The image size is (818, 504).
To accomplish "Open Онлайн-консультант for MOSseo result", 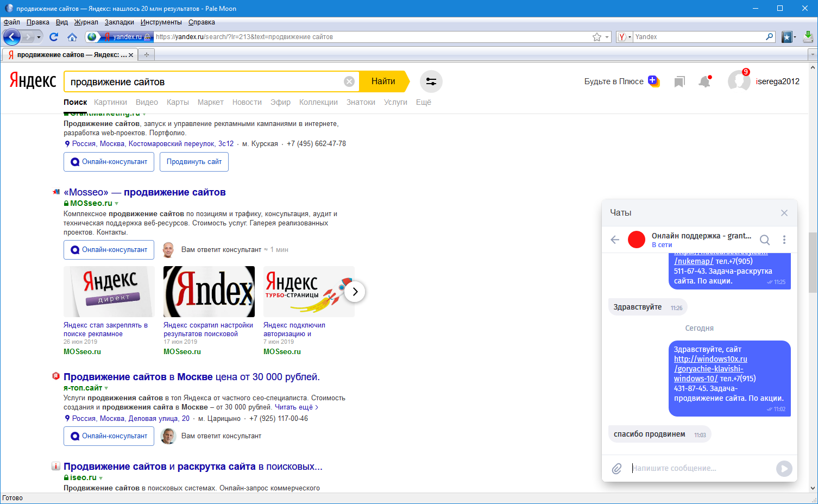I will pos(109,250).
